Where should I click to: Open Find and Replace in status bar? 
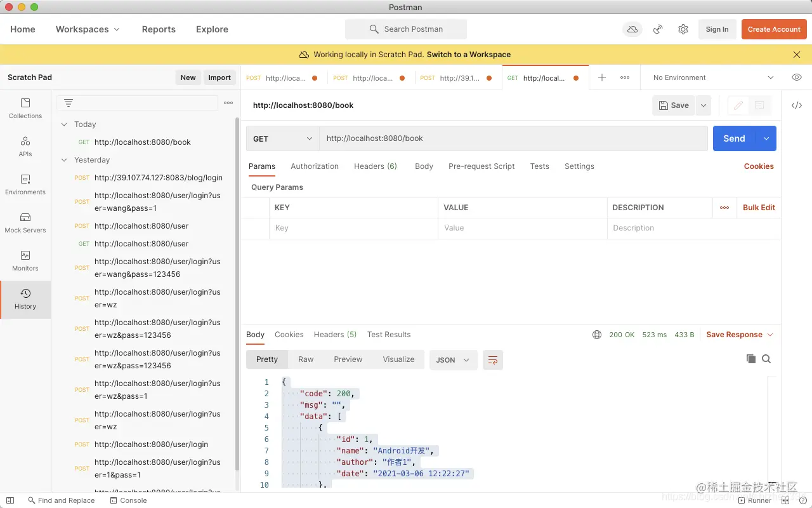(x=61, y=500)
